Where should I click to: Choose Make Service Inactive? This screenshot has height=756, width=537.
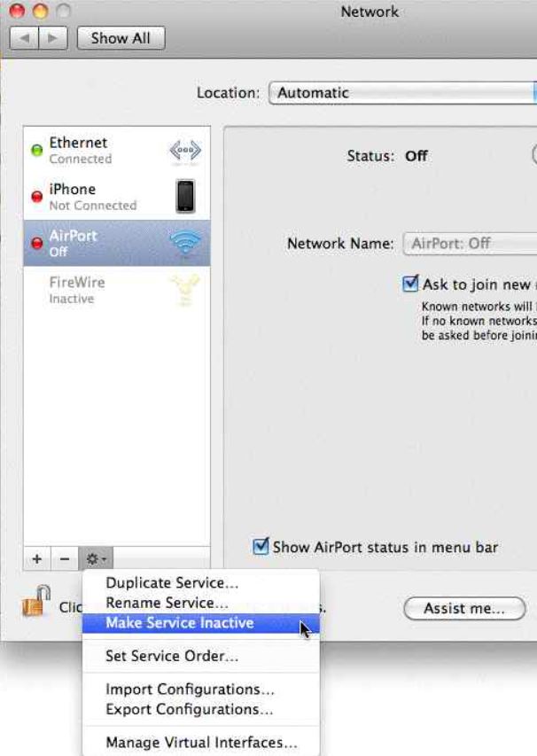tap(201, 623)
